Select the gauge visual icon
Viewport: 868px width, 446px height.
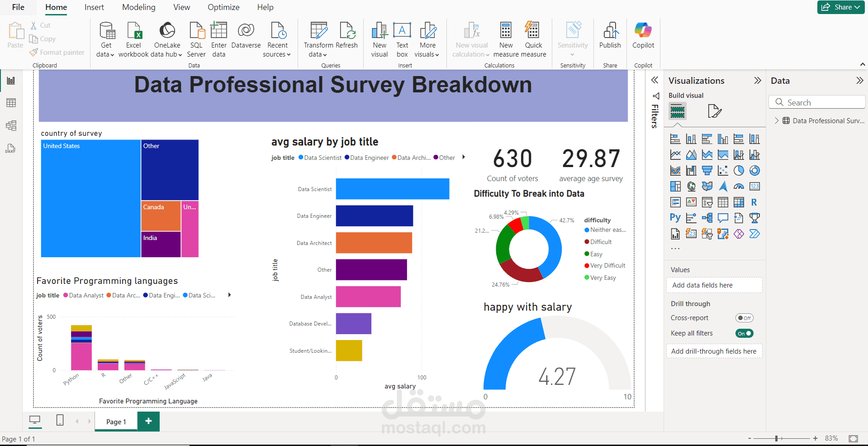click(739, 187)
